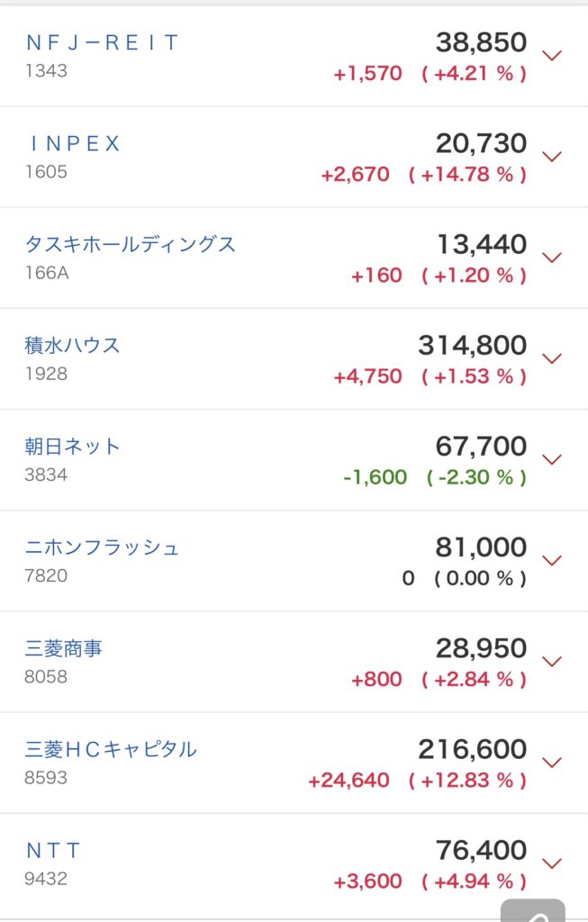The image size is (588, 922).
Task: Open the 朝日ネット stock link
Action: 72,447
